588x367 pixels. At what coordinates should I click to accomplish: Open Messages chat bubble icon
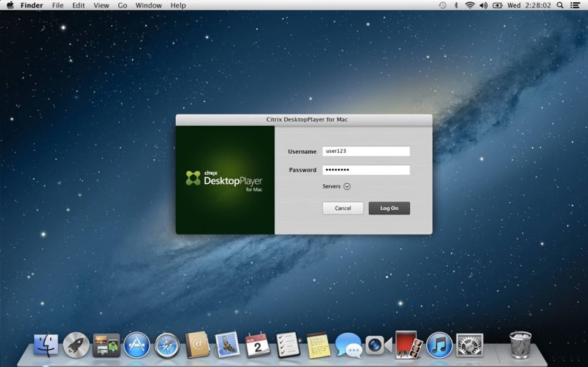click(349, 345)
